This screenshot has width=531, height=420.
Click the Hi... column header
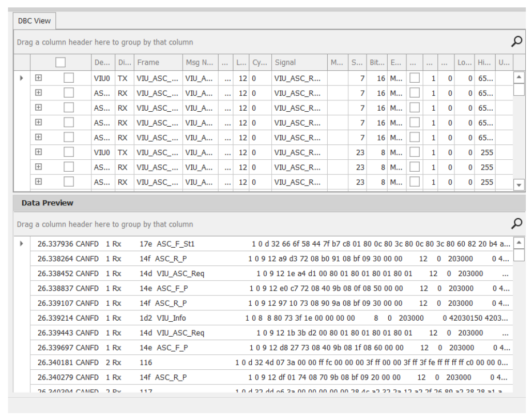[x=485, y=62]
